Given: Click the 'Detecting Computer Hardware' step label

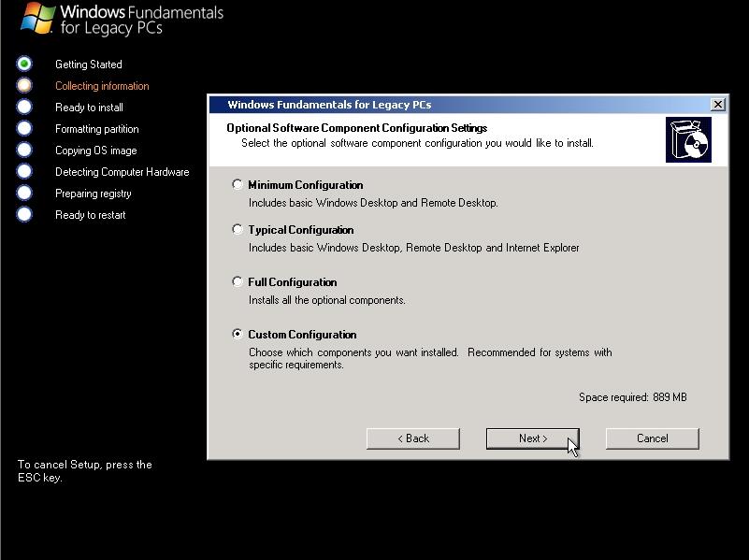Looking at the screenshot, I should click(x=122, y=172).
